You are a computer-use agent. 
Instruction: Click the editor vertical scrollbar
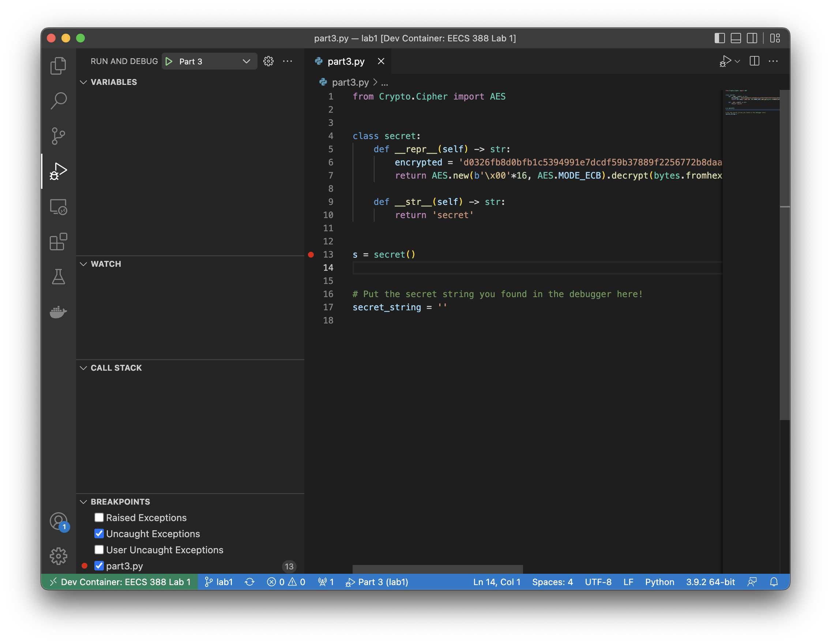pos(785,255)
